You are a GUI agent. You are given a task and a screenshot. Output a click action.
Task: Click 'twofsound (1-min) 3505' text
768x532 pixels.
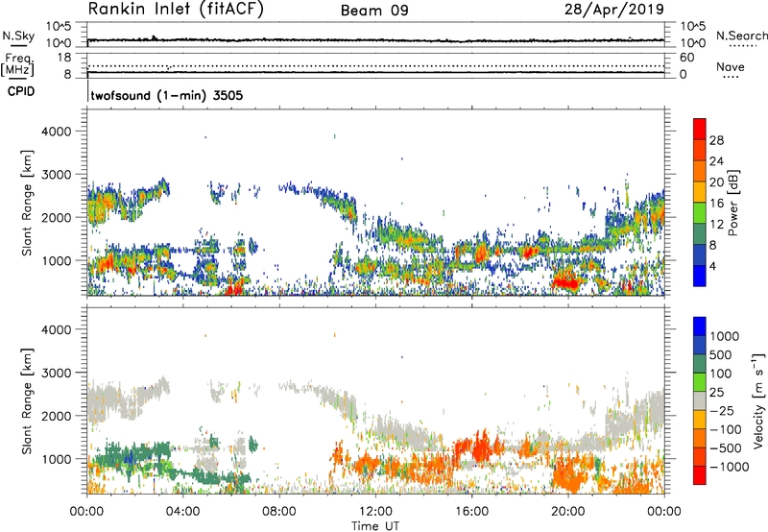tap(166, 95)
